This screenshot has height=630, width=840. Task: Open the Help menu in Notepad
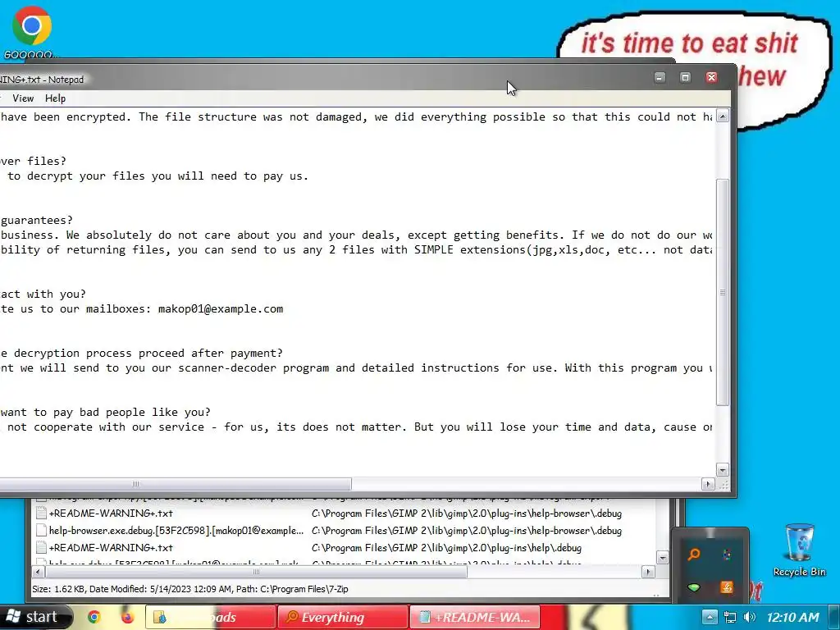tap(55, 98)
